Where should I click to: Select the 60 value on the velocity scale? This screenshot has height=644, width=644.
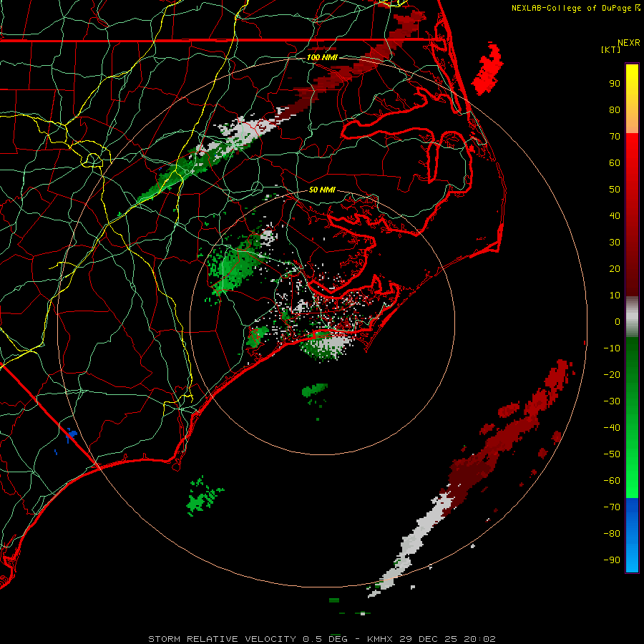[615, 162]
